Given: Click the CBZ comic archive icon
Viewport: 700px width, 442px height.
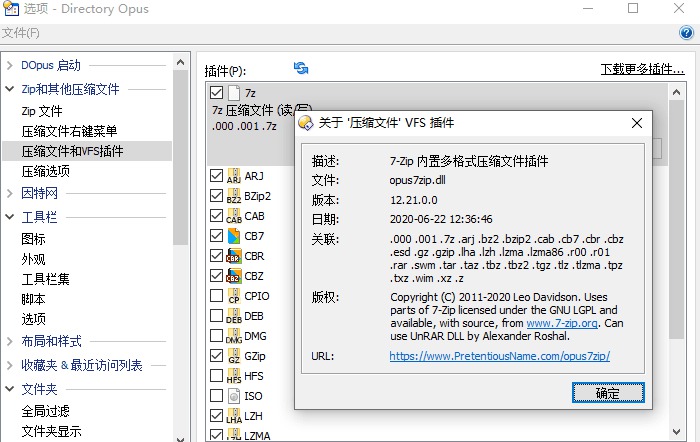Looking at the screenshot, I should click(234, 276).
